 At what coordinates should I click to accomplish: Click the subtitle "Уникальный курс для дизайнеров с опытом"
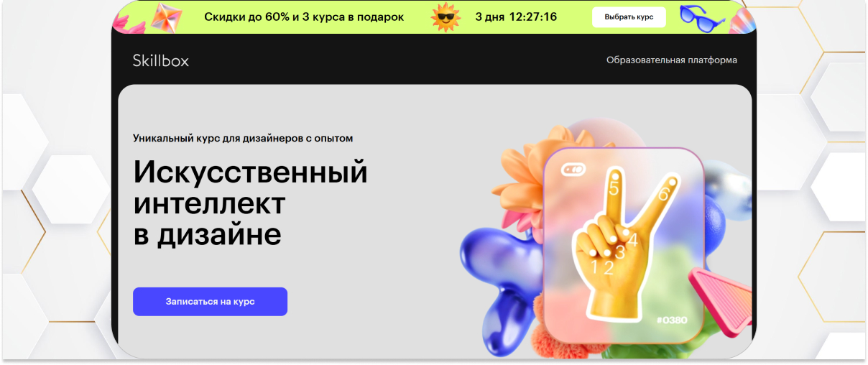[243, 138]
